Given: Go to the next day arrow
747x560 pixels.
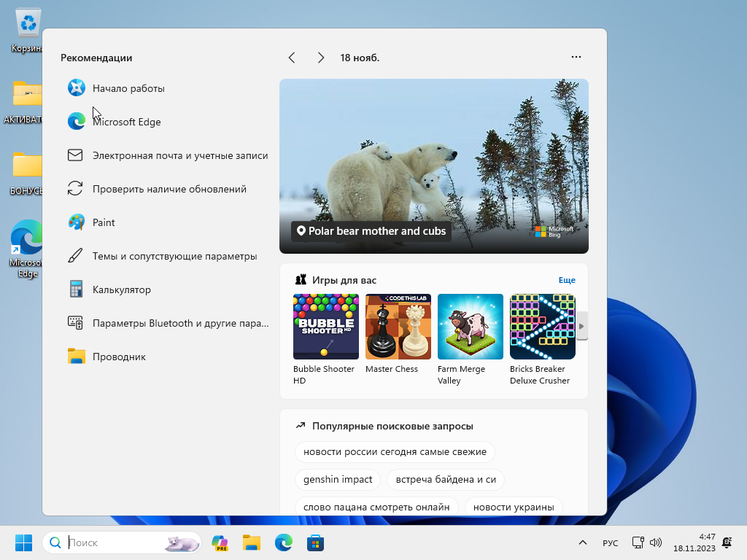Looking at the screenshot, I should coord(321,58).
